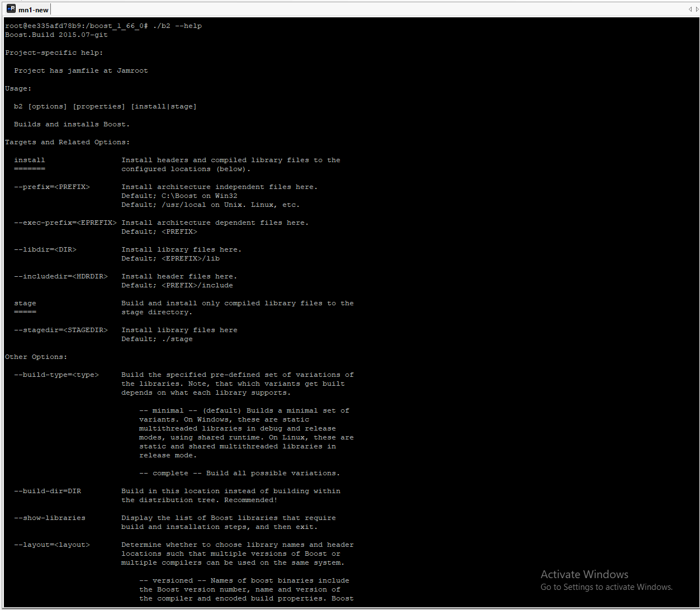This screenshot has height=610, width=700.
Task: Click the 'Other Options:' heading
Action: [x=36, y=357]
